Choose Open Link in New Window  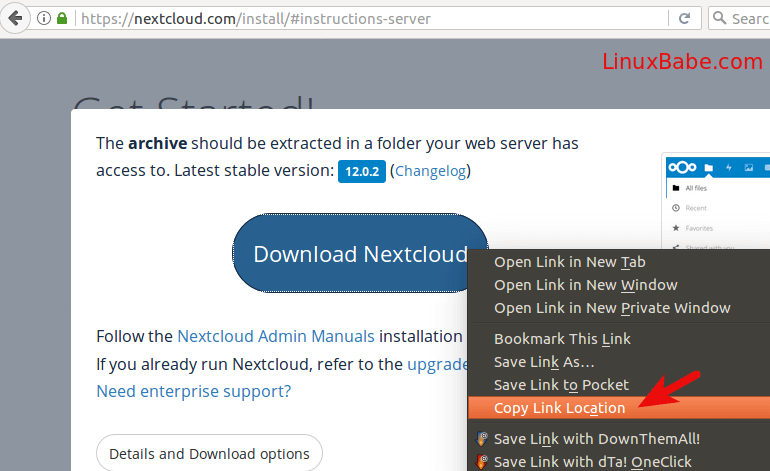(585, 285)
